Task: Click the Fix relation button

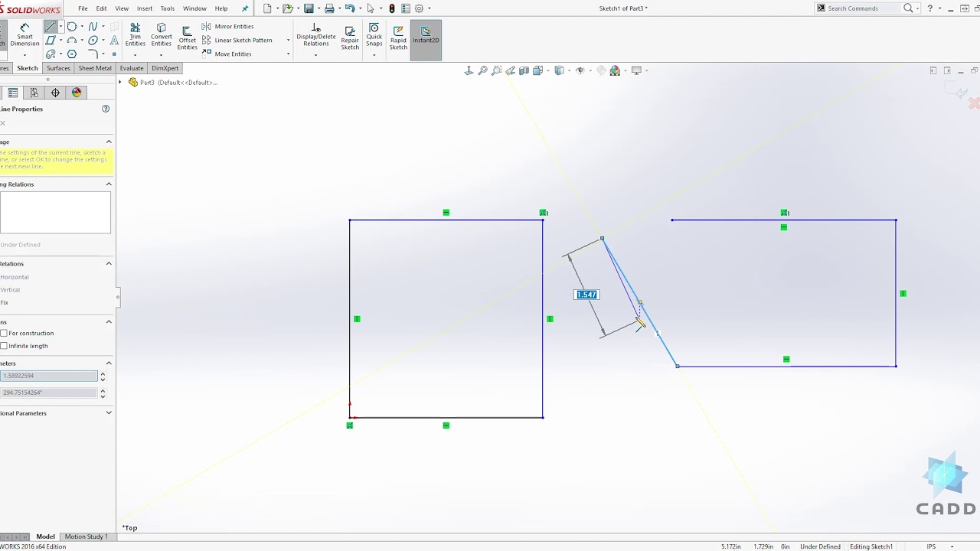Action: point(5,302)
